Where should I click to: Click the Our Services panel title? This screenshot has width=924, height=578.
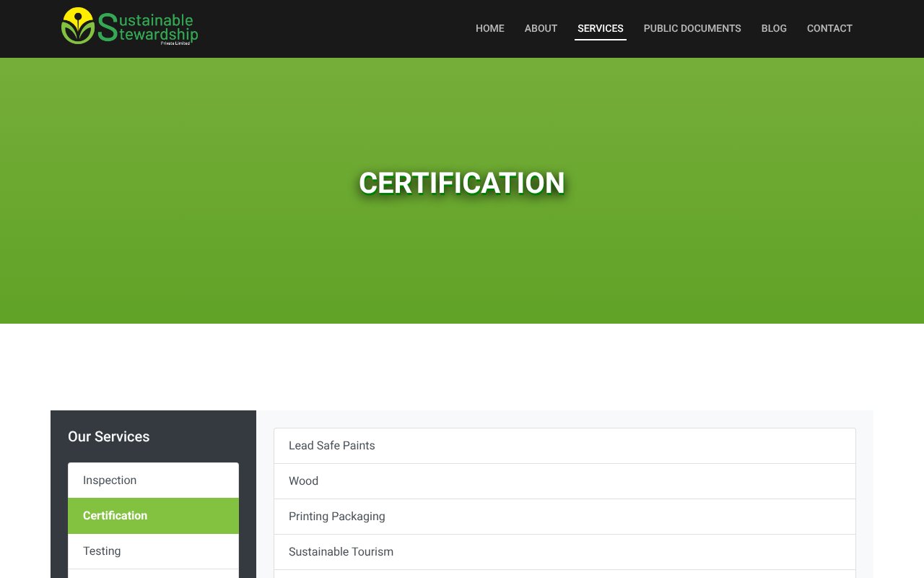[108, 436]
